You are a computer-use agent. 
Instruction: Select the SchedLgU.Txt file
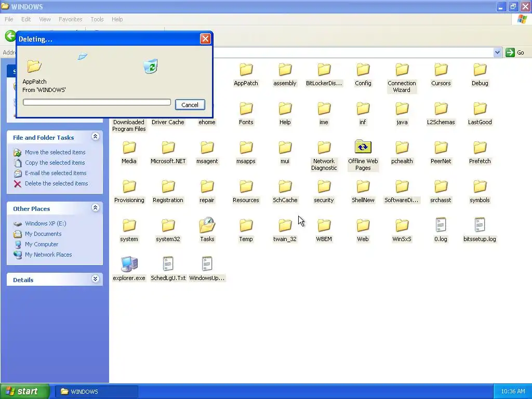168,269
